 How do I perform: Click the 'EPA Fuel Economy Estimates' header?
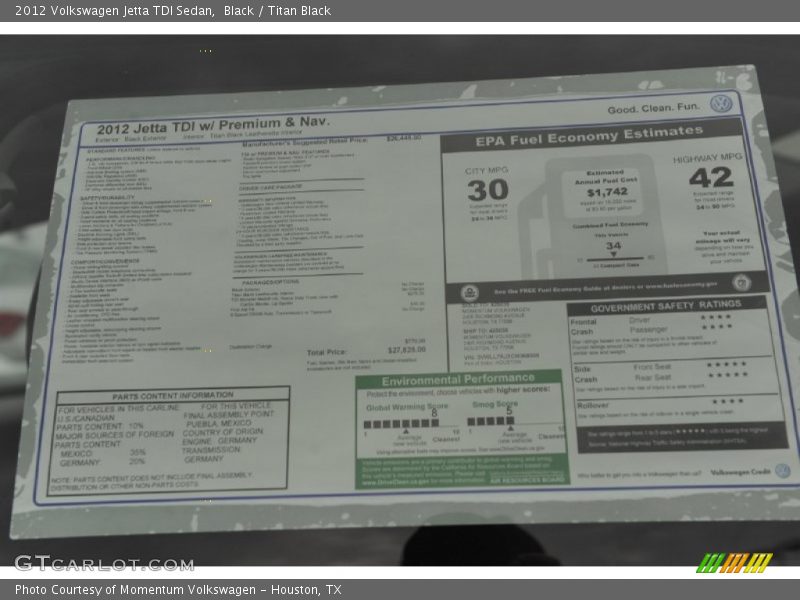[x=589, y=136]
